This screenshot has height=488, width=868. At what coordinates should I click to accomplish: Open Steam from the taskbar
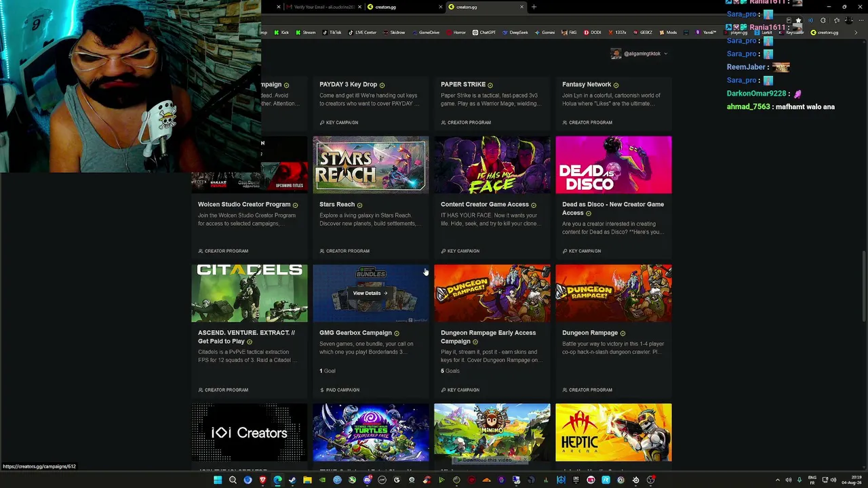pos(292,480)
